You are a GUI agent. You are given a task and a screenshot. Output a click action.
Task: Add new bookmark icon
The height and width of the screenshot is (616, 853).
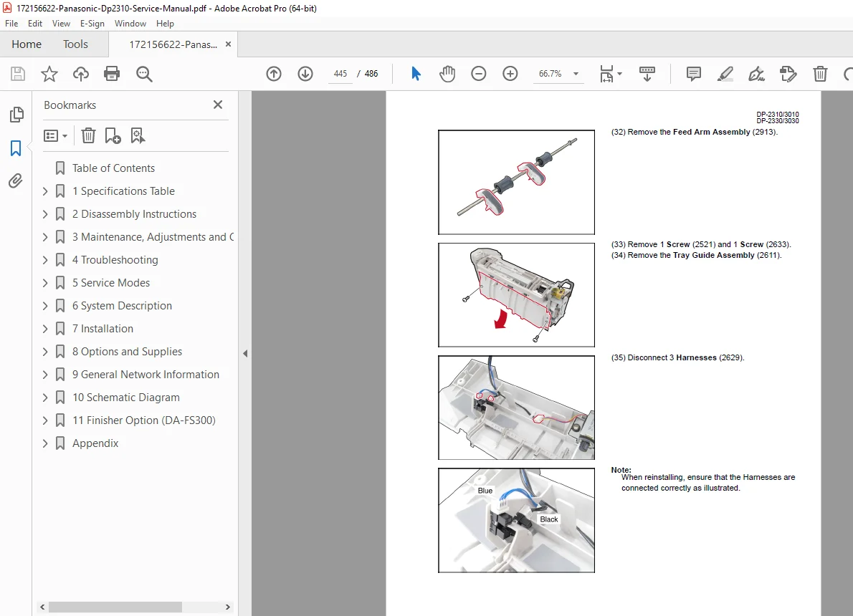(113, 135)
